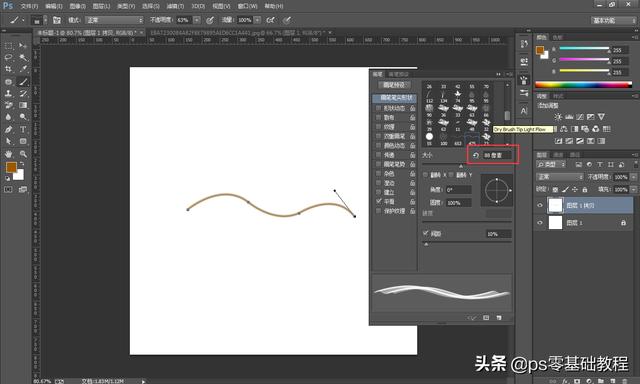Uncheck the 间距 spacing checkbox
Viewport: 640px width, 384px height.
tap(426, 233)
